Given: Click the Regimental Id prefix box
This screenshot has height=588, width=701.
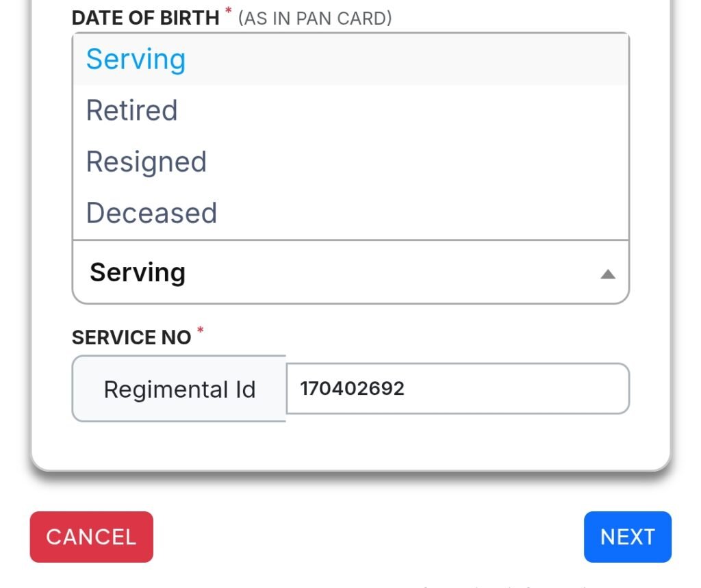Looking at the screenshot, I should pyautogui.click(x=179, y=389).
